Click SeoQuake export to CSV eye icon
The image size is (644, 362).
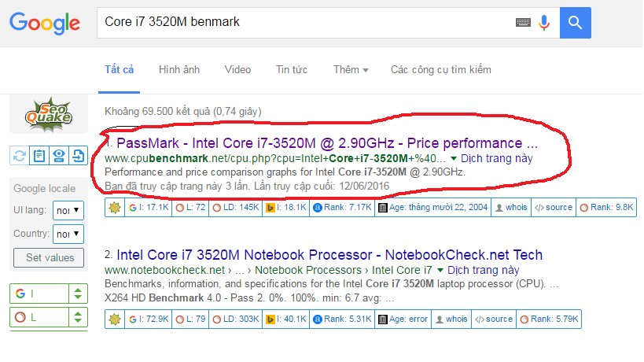[x=58, y=156]
